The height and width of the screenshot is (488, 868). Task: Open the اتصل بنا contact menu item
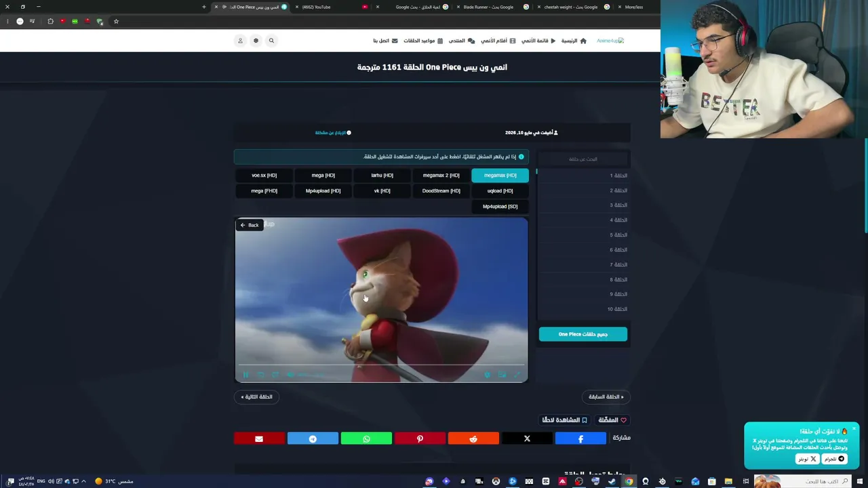tap(385, 41)
